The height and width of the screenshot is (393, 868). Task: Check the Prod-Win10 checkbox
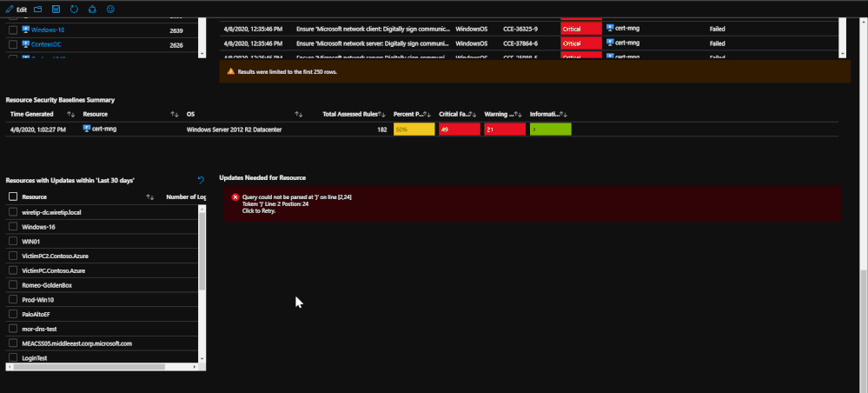coord(13,300)
